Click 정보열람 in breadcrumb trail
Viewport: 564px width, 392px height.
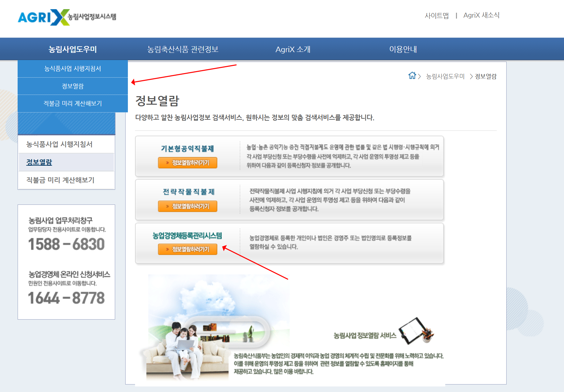click(x=486, y=76)
